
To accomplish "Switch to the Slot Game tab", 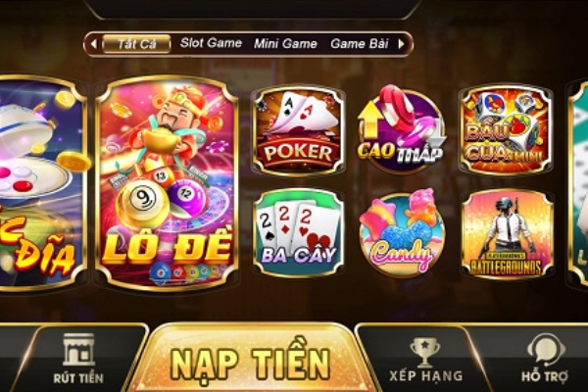I will tap(211, 43).
